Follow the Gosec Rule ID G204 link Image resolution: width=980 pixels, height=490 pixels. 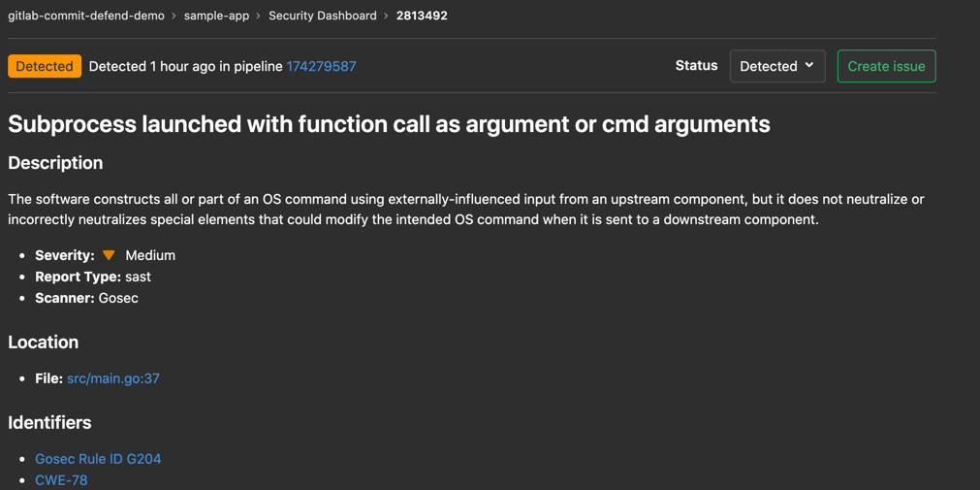pyautogui.click(x=98, y=459)
